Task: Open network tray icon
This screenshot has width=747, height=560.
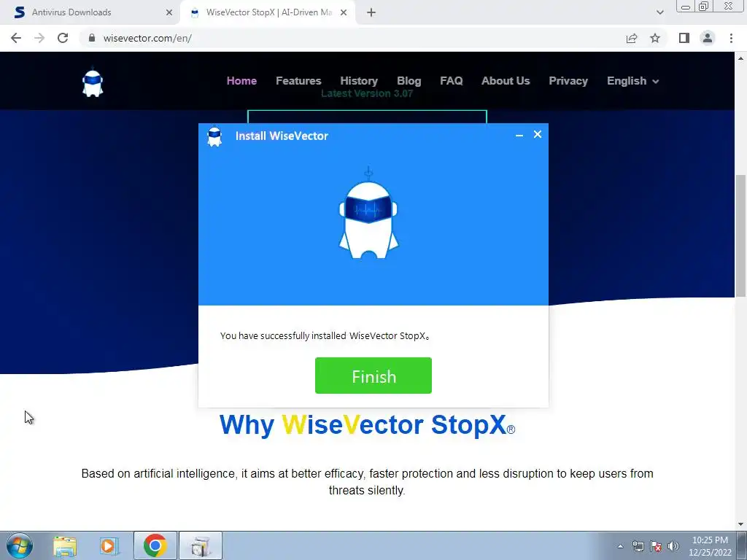Action: pyautogui.click(x=638, y=546)
